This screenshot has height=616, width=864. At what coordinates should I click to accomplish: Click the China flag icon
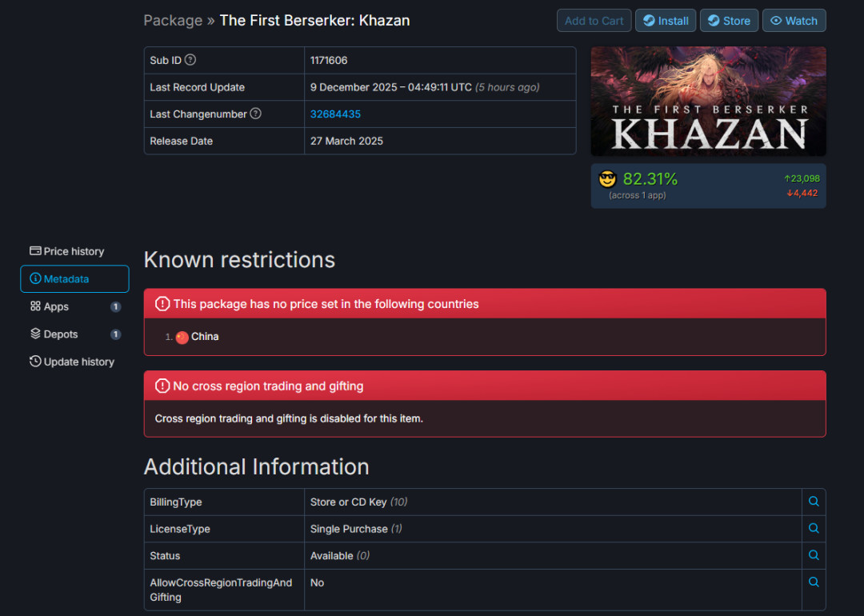182,337
